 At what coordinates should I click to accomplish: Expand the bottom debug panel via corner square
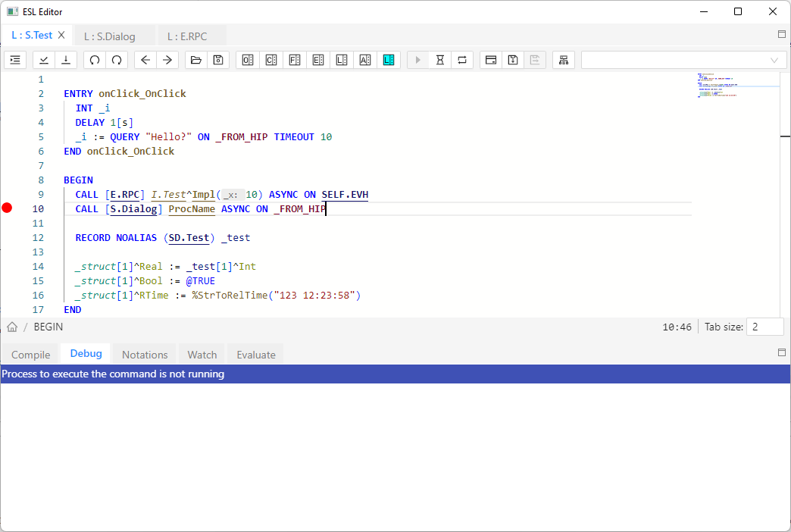point(782,352)
